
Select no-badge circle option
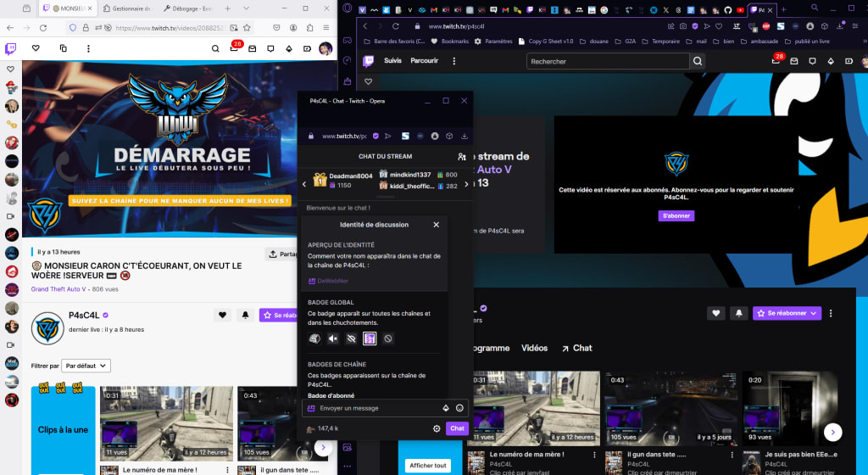pyautogui.click(x=388, y=338)
